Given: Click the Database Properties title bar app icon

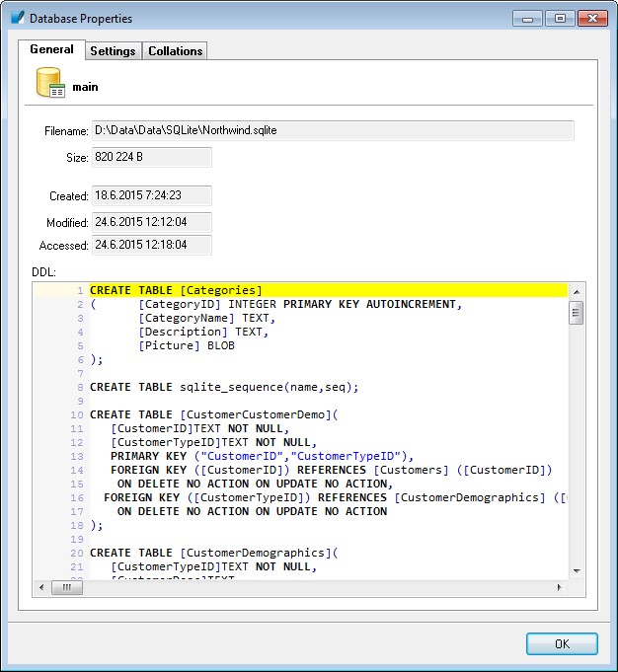Looking at the screenshot, I should pos(17,18).
